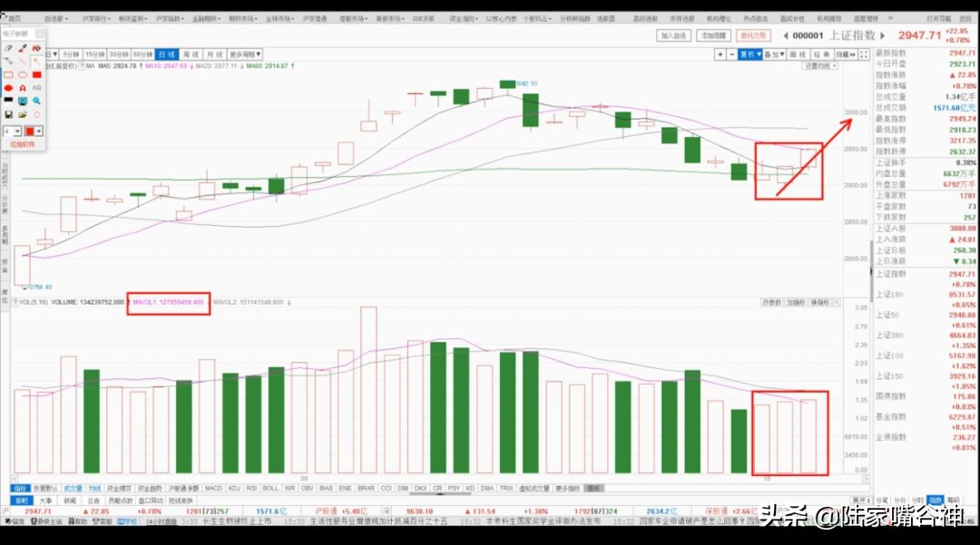Click the 加入自选 button
Viewport: 980px width, 545px height.
click(673, 35)
